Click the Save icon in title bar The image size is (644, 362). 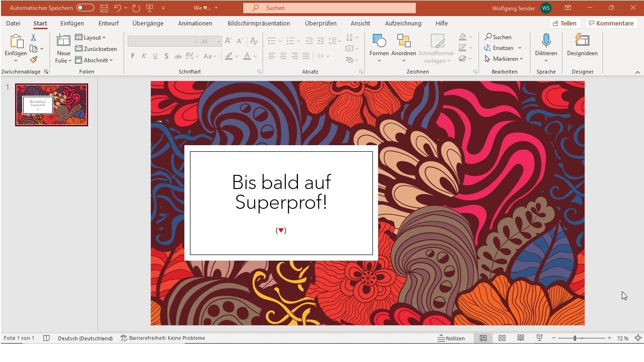(104, 8)
